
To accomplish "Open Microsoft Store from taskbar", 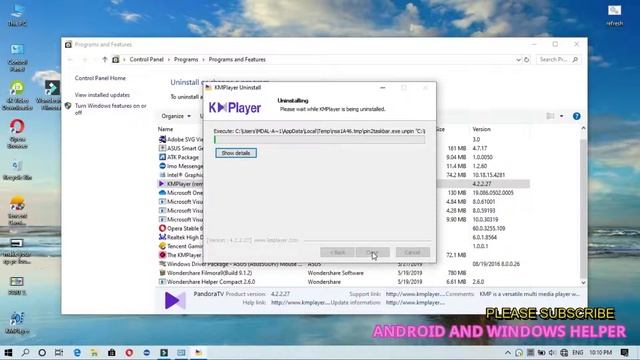I will (111, 352).
